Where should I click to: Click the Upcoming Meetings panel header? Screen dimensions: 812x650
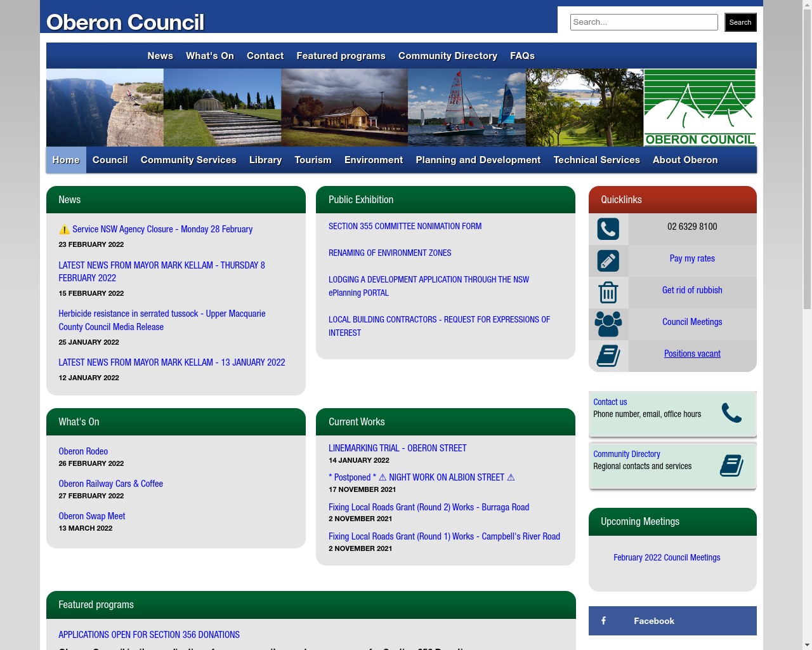[672, 522]
